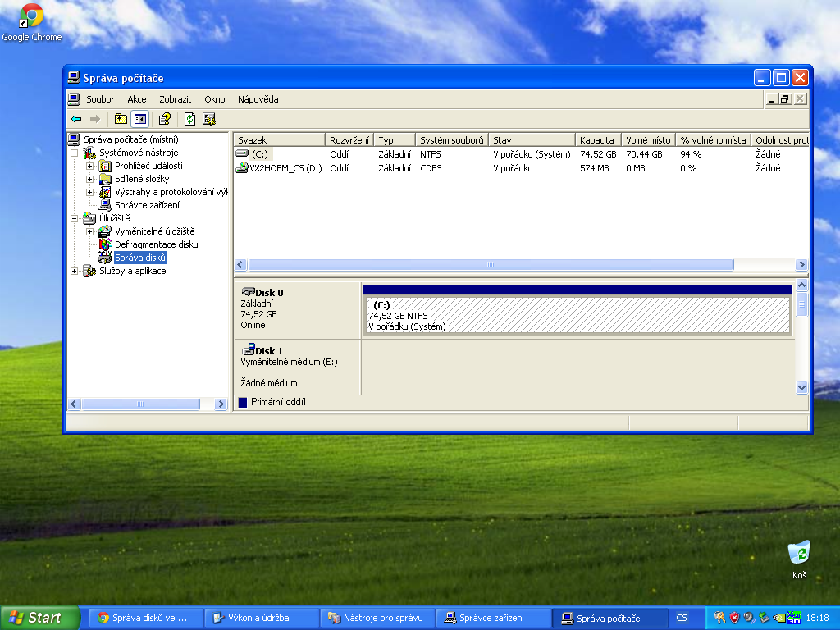The image size is (840, 630).
Task: Sort by the Rozvržení column header
Action: [349, 139]
